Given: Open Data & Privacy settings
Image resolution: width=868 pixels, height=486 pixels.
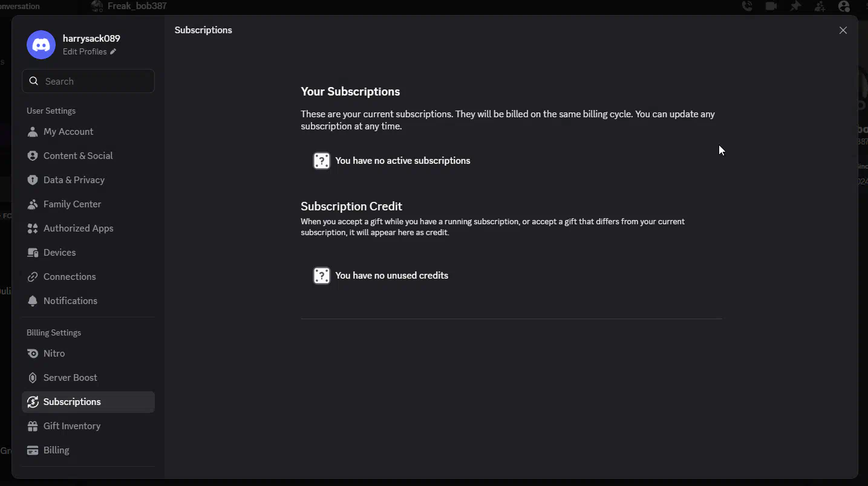Looking at the screenshot, I should point(74,180).
